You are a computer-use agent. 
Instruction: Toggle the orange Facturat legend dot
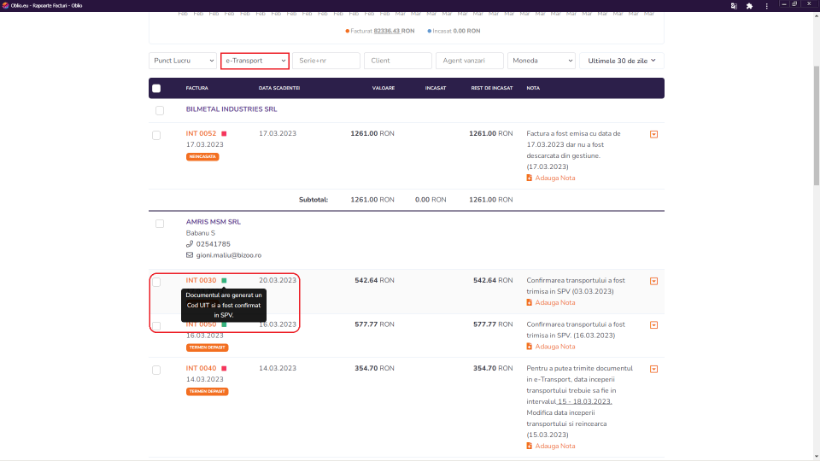click(347, 31)
